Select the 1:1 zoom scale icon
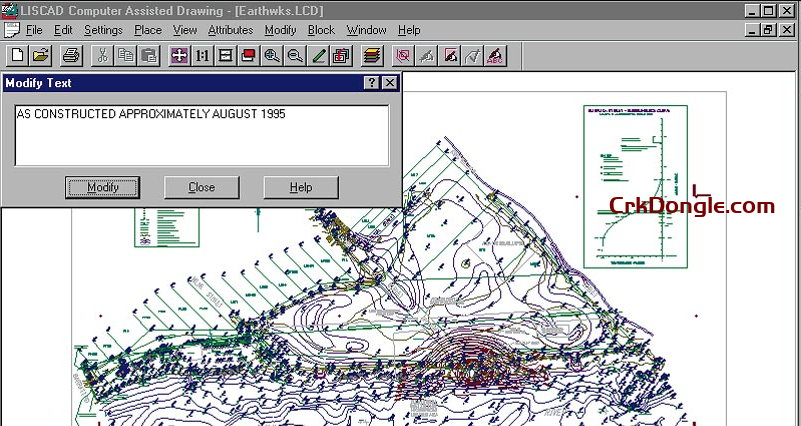Image resolution: width=801 pixels, height=426 pixels. 203,54
